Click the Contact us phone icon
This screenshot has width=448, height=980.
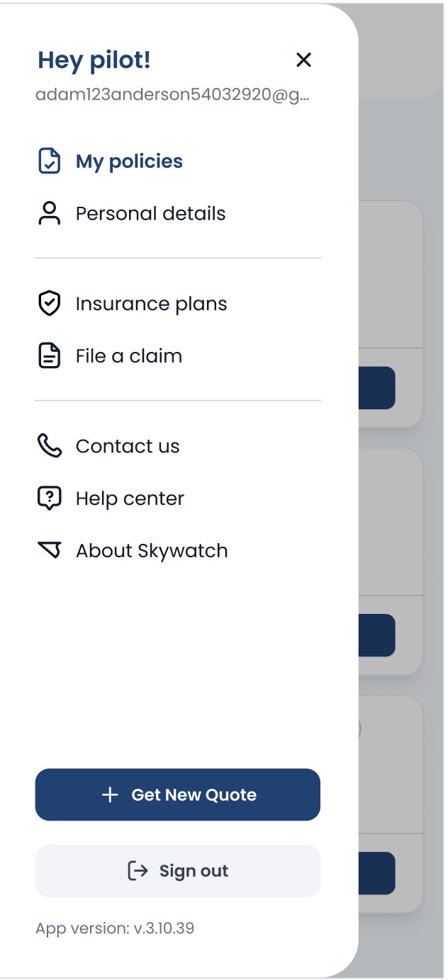pyautogui.click(x=49, y=446)
